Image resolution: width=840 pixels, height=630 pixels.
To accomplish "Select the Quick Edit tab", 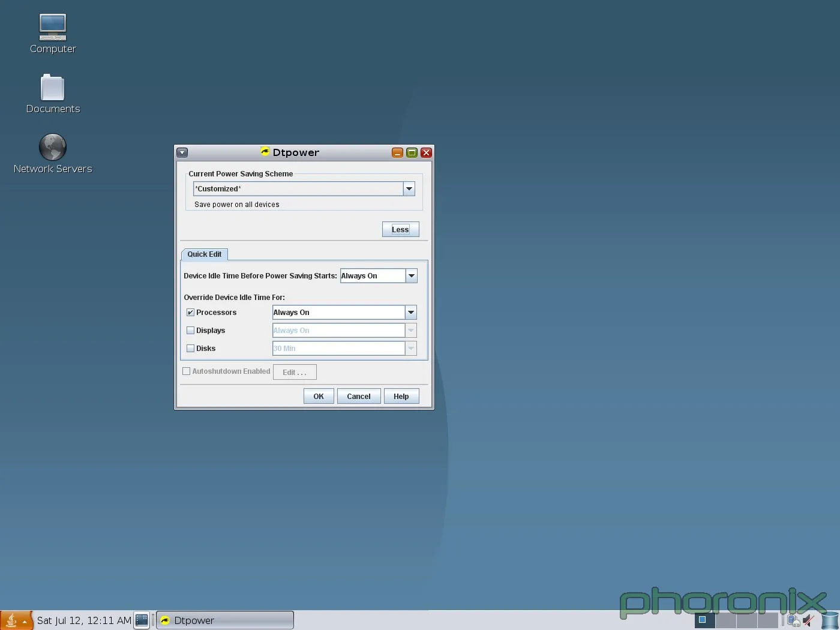I will 204,254.
